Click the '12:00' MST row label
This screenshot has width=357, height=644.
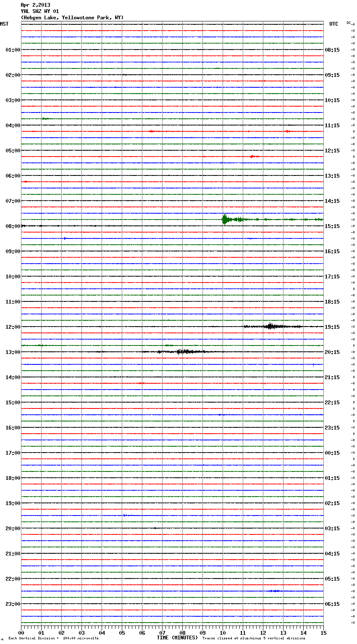(13, 327)
